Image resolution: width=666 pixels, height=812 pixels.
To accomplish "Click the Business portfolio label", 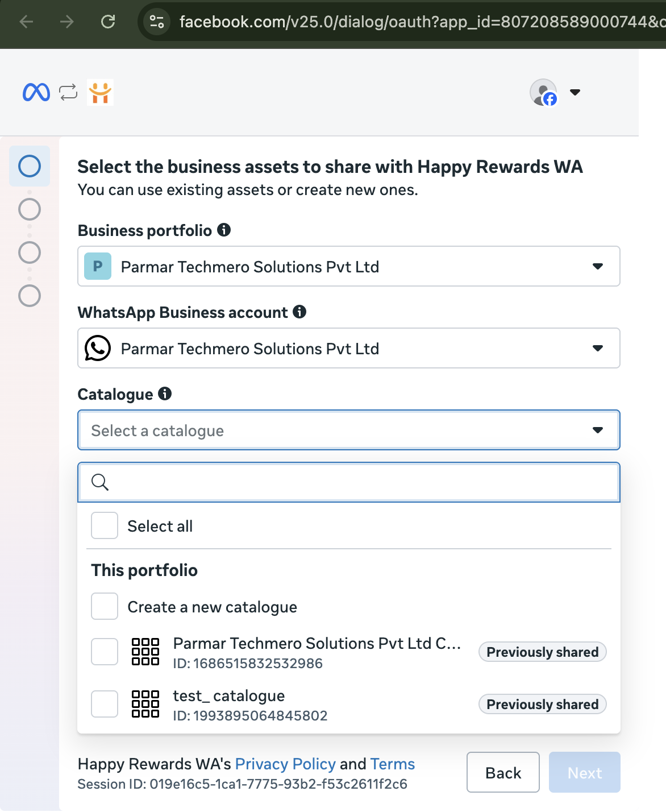I will (x=145, y=230).
